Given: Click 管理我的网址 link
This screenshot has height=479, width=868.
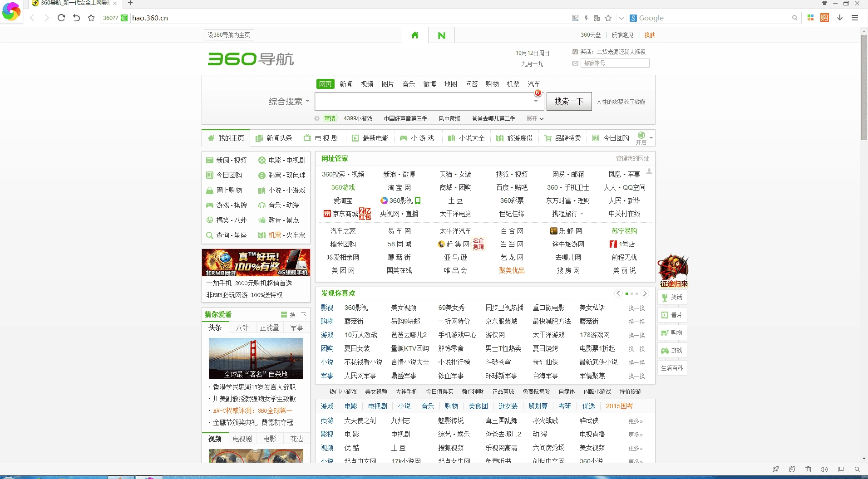Looking at the screenshot, I should coord(632,158).
